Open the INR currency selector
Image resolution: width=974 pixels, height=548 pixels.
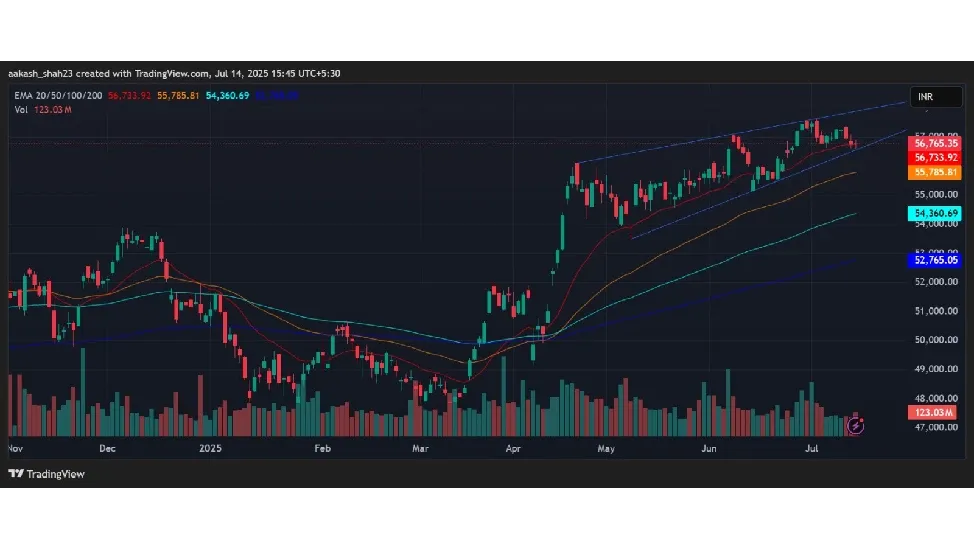click(935, 97)
